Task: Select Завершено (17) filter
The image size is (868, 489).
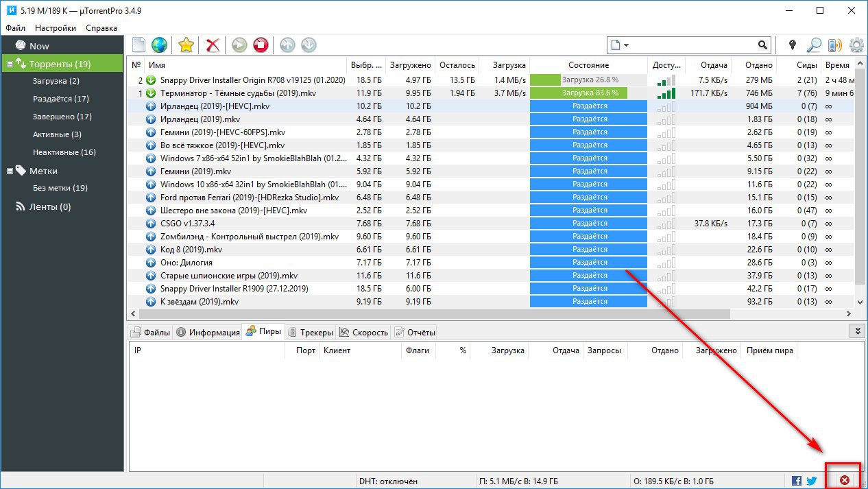Action: tap(62, 117)
